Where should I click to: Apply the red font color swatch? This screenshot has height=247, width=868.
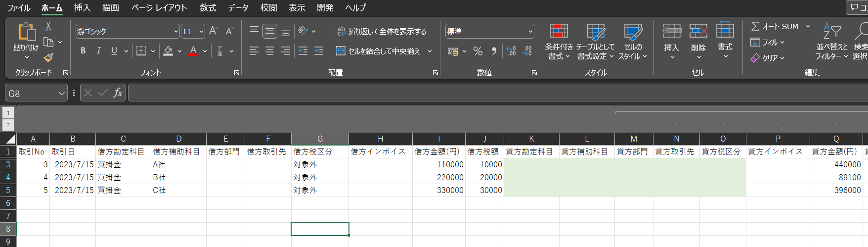point(193,51)
